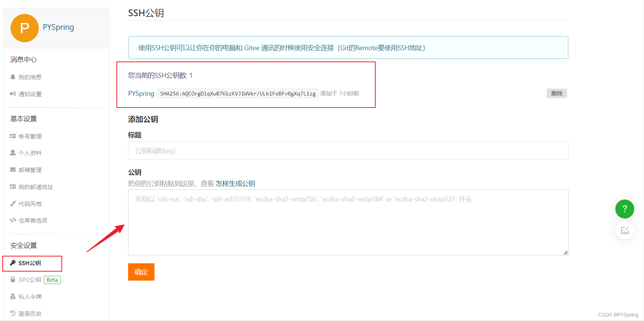Click the textarea resize handle corner
Viewport: 644px width, 321px height.
click(566, 253)
